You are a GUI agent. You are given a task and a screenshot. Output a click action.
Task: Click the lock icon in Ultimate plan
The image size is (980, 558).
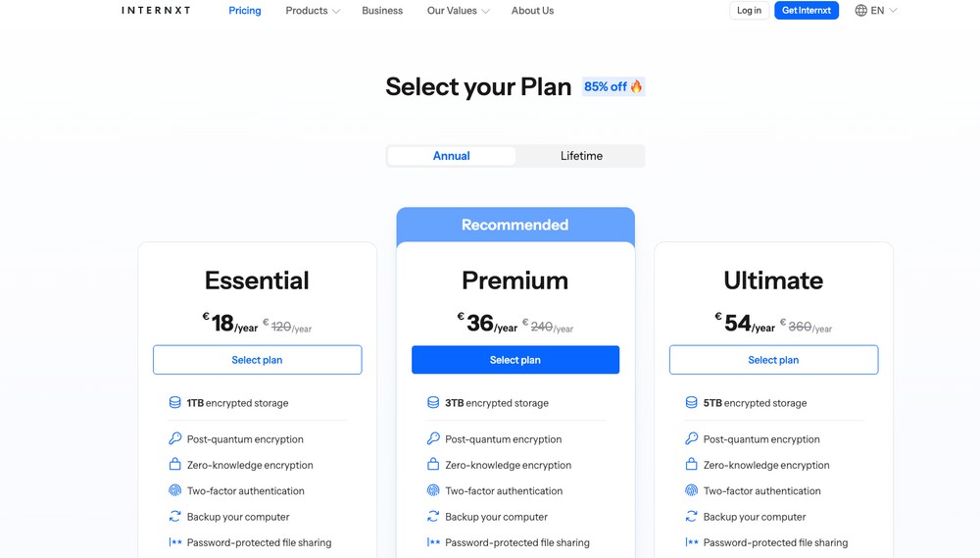(x=692, y=465)
